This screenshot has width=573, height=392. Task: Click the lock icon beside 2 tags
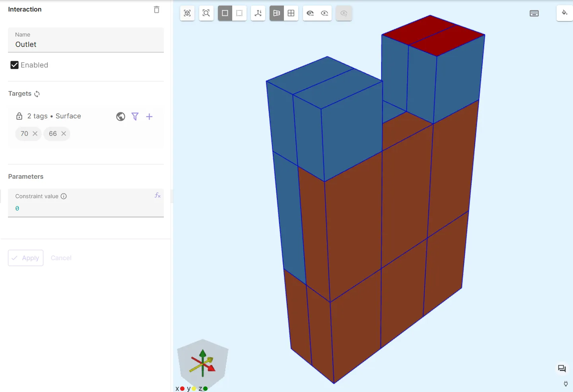point(19,116)
